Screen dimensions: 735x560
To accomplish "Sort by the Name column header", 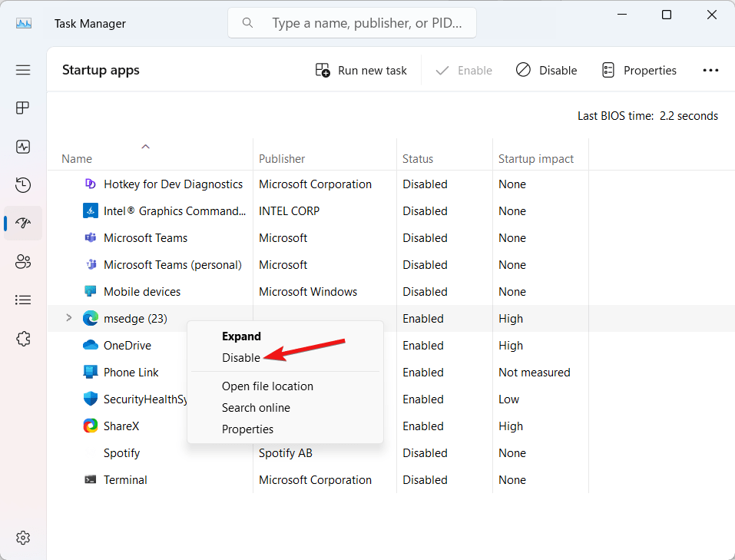I will point(77,158).
